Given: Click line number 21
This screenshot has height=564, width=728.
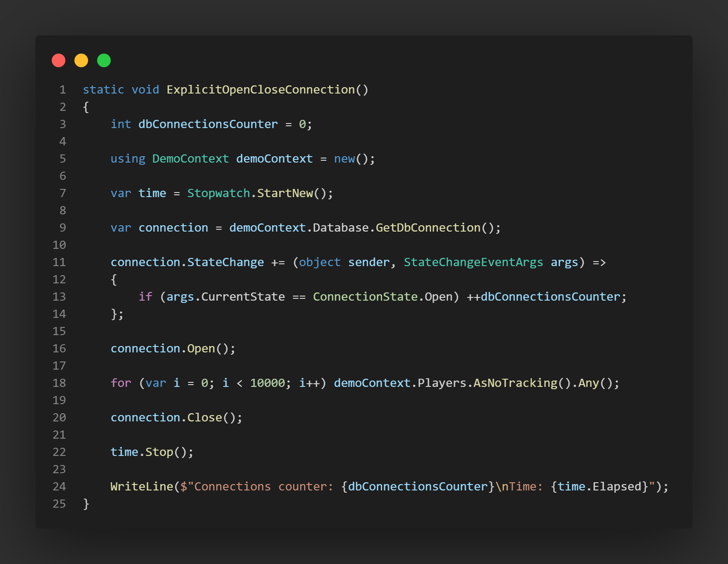Looking at the screenshot, I should tap(59, 435).
